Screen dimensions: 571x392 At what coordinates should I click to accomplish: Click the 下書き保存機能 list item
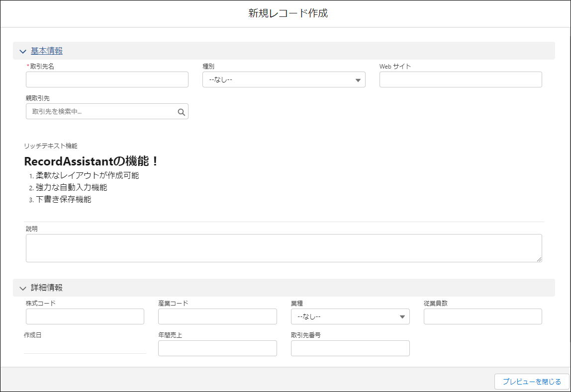coord(63,199)
